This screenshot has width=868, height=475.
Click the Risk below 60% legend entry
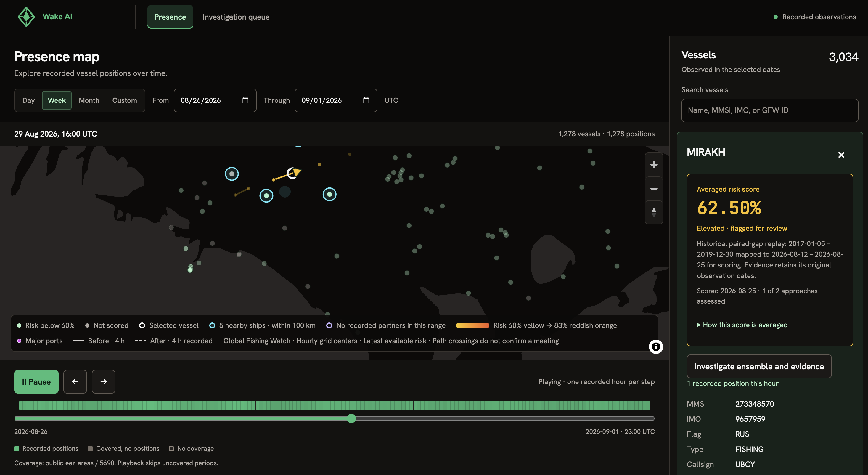pyautogui.click(x=46, y=325)
